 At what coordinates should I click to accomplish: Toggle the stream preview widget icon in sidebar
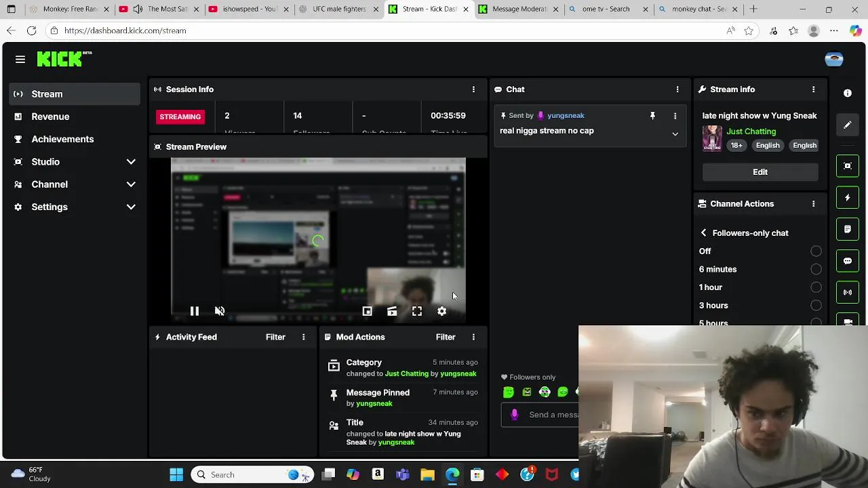tap(848, 166)
